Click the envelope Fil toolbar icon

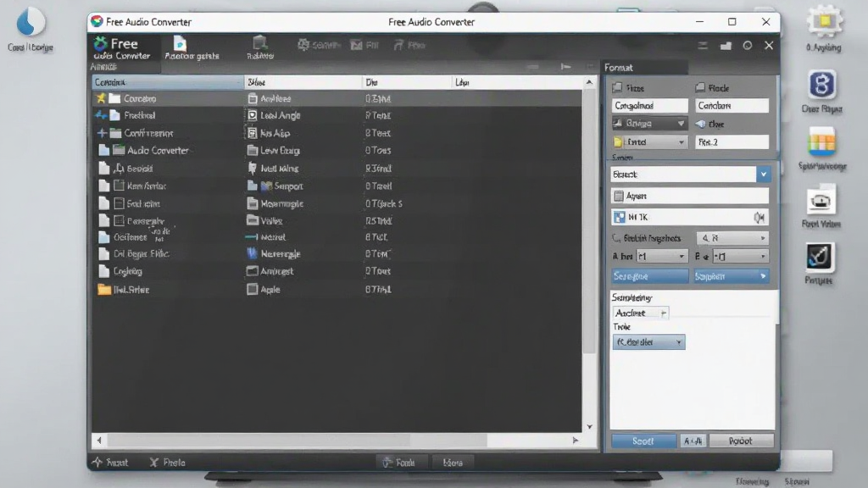pyautogui.click(x=356, y=45)
